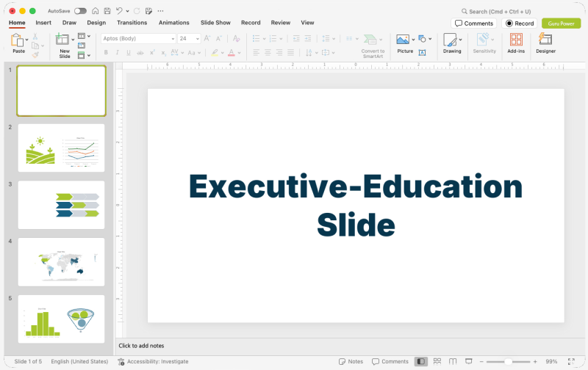Undo the last action
Image resolution: width=588 pixels, height=370 pixels.
pos(119,11)
